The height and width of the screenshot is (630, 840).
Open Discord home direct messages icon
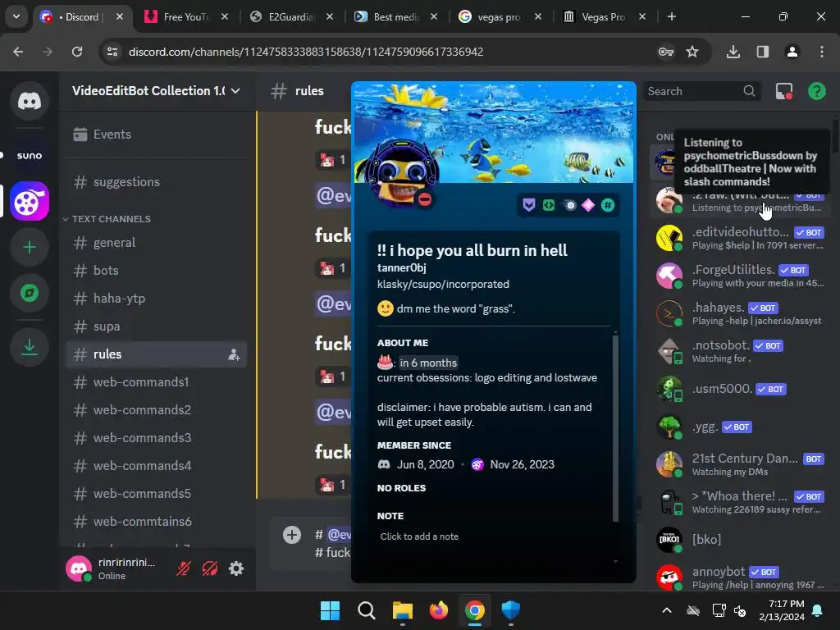(x=30, y=101)
